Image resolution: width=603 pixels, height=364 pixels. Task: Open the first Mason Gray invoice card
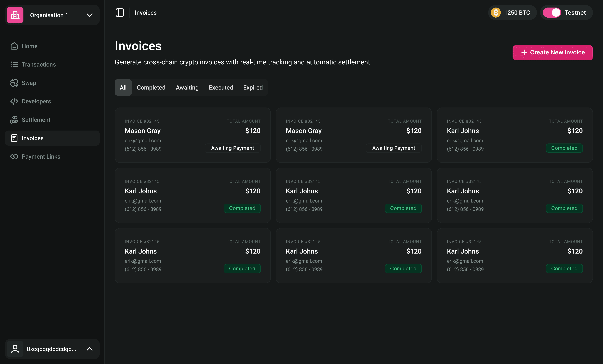pyautogui.click(x=192, y=135)
